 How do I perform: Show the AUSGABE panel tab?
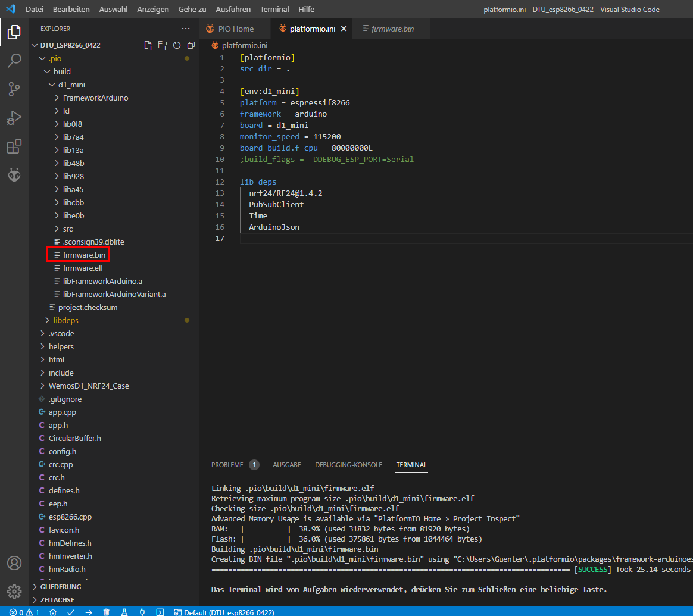click(x=287, y=465)
